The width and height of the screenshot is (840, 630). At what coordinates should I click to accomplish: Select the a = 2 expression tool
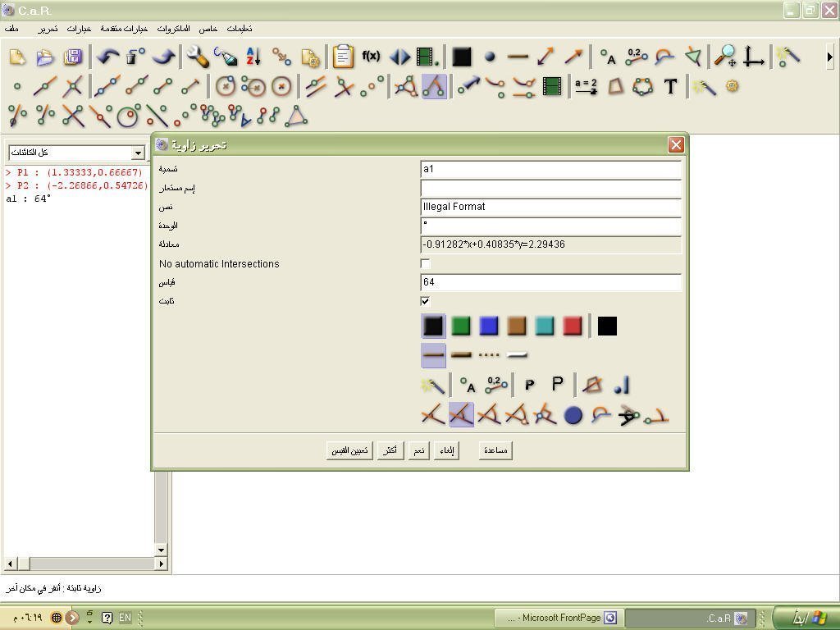tap(586, 86)
